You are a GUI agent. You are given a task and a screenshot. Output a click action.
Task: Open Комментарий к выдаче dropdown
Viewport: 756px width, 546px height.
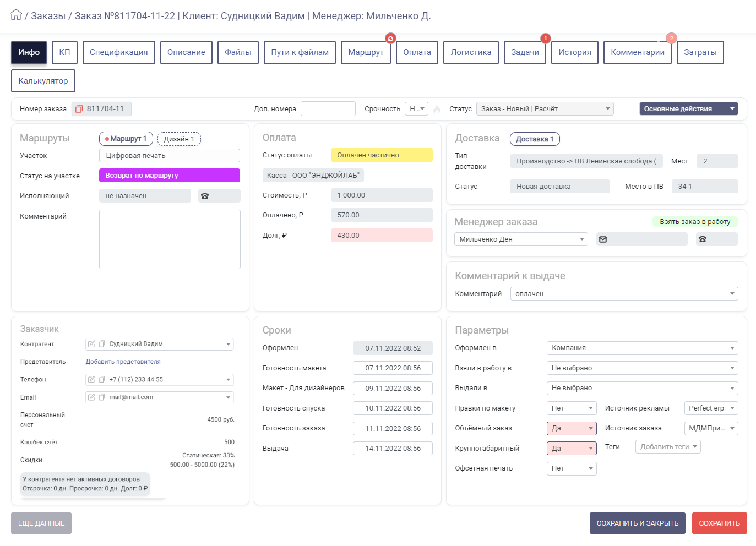624,294
